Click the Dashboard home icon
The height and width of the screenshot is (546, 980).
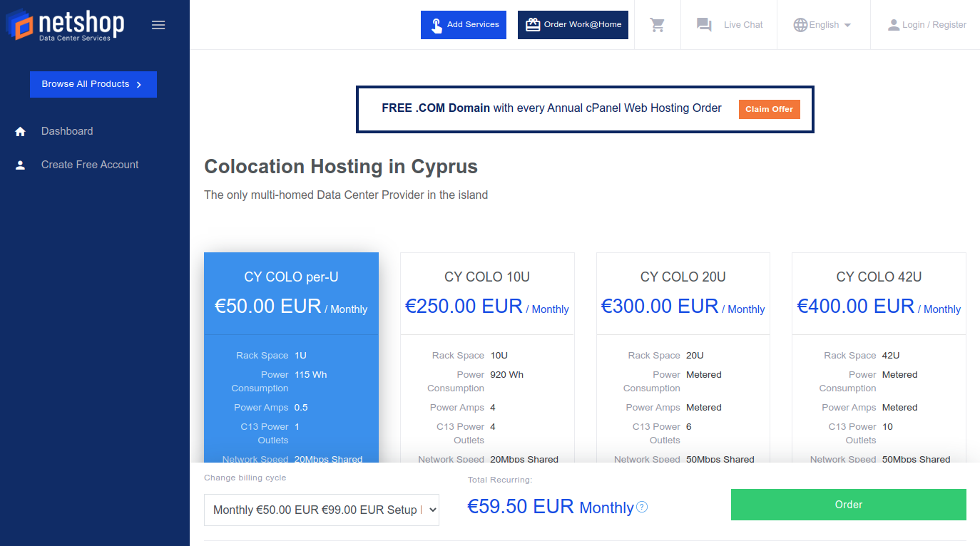pyautogui.click(x=20, y=131)
